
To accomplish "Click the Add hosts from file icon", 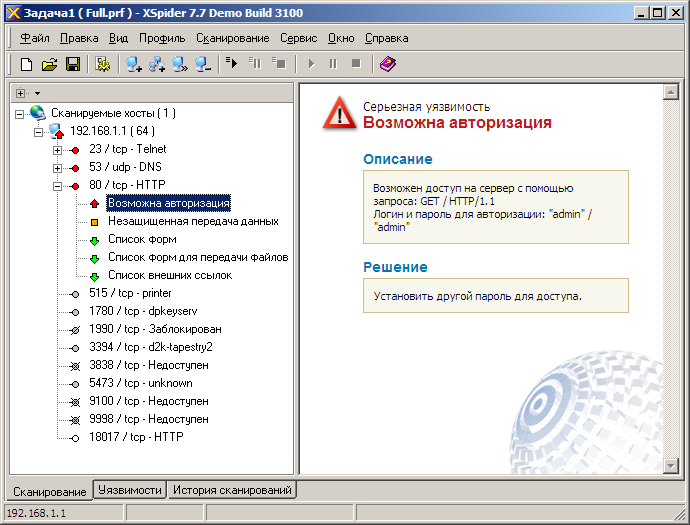I will tap(180, 64).
